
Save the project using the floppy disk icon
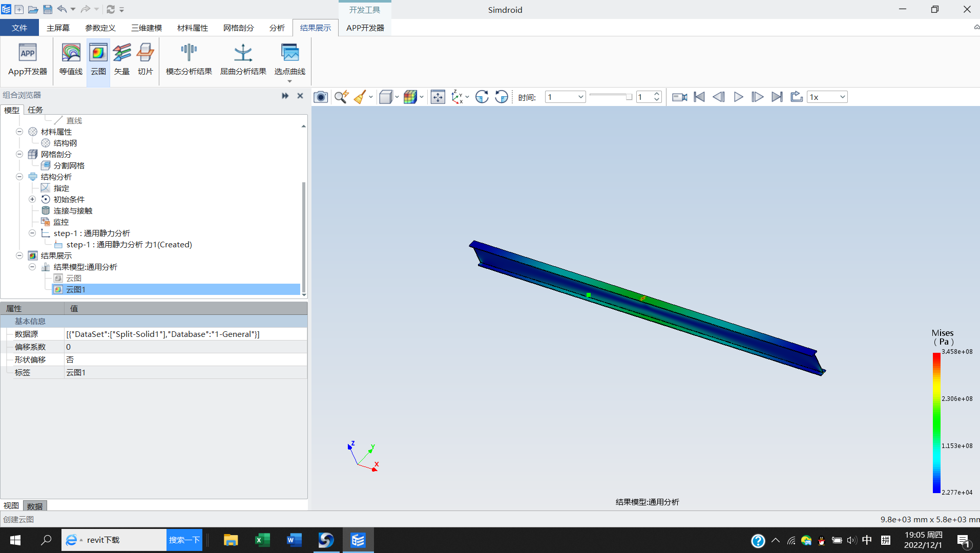point(48,9)
